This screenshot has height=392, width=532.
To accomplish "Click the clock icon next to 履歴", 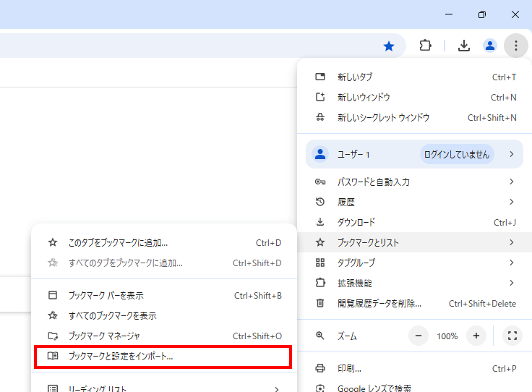I will click(320, 202).
